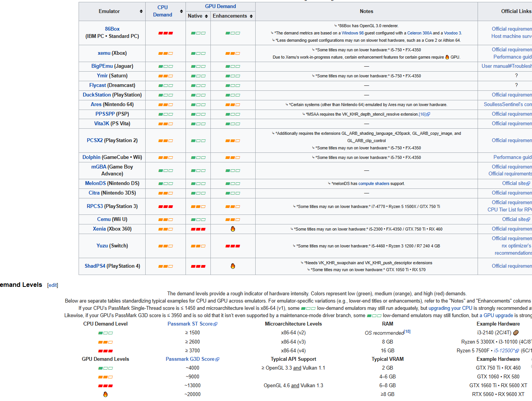Sort by the Enhancements column arrows
This screenshot has width=532, height=401.
point(251,16)
